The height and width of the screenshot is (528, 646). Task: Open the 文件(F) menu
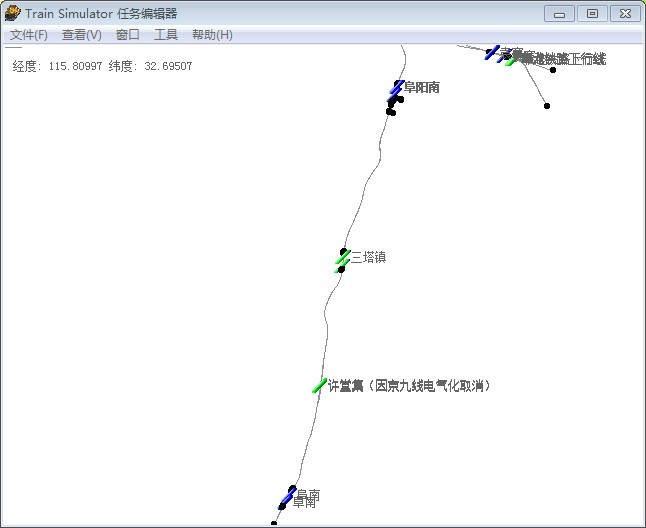click(x=29, y=35)
